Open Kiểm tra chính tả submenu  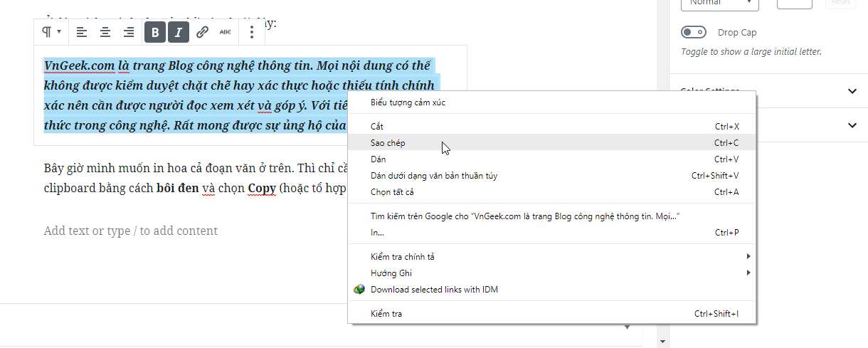click(x=552, y=257)
